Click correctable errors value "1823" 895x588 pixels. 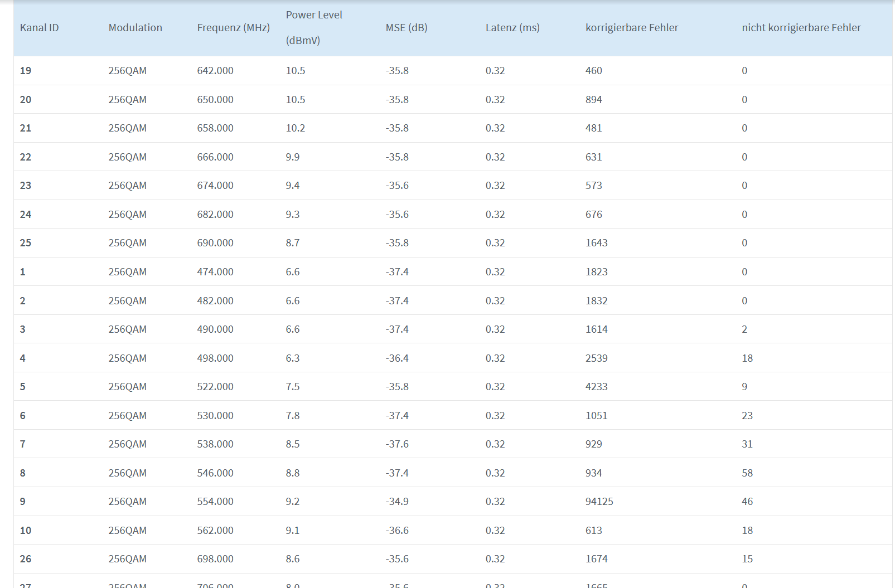(x=597, y=272)
